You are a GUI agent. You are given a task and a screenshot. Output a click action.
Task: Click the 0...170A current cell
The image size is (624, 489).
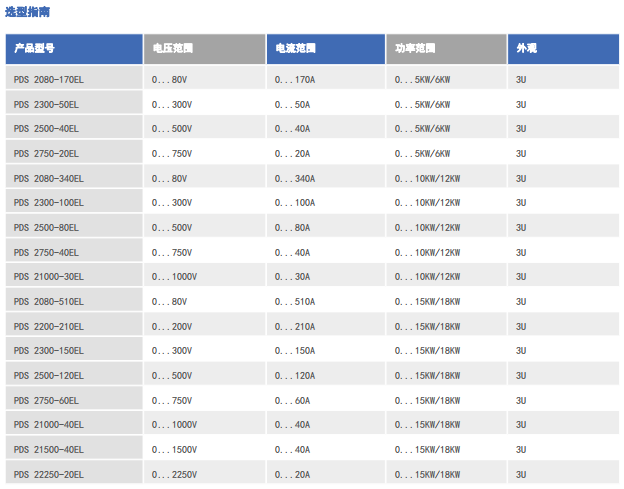(326, 80)
